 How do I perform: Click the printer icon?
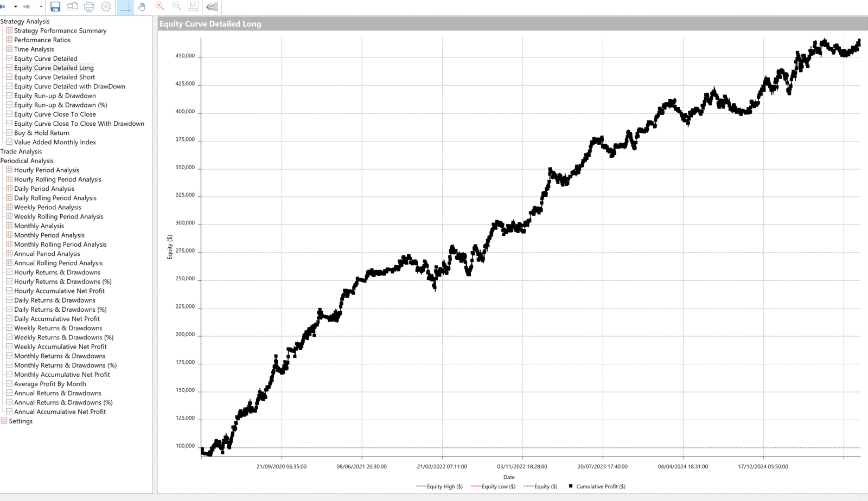tap(89, 7)
